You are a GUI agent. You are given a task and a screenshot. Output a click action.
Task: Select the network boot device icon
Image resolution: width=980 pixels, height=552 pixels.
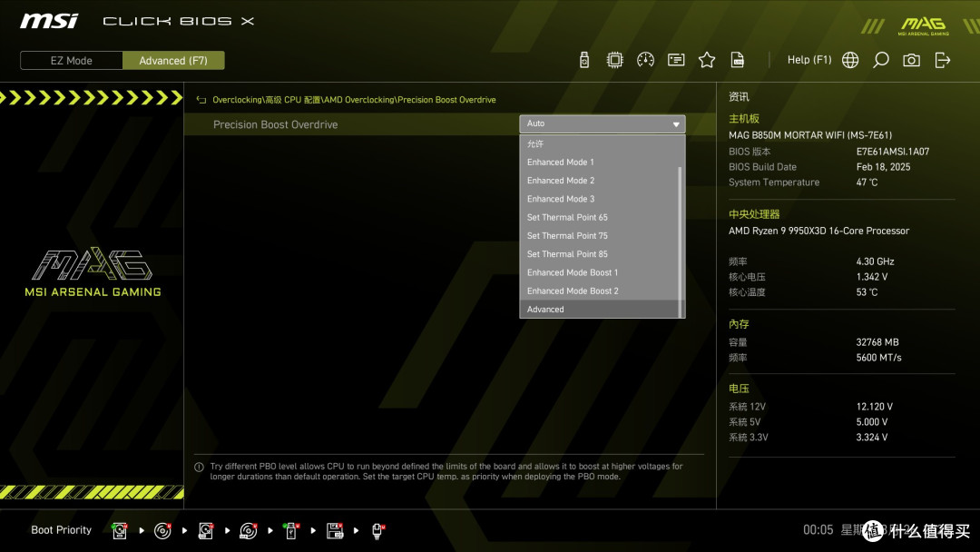click(x=377, y=531)
